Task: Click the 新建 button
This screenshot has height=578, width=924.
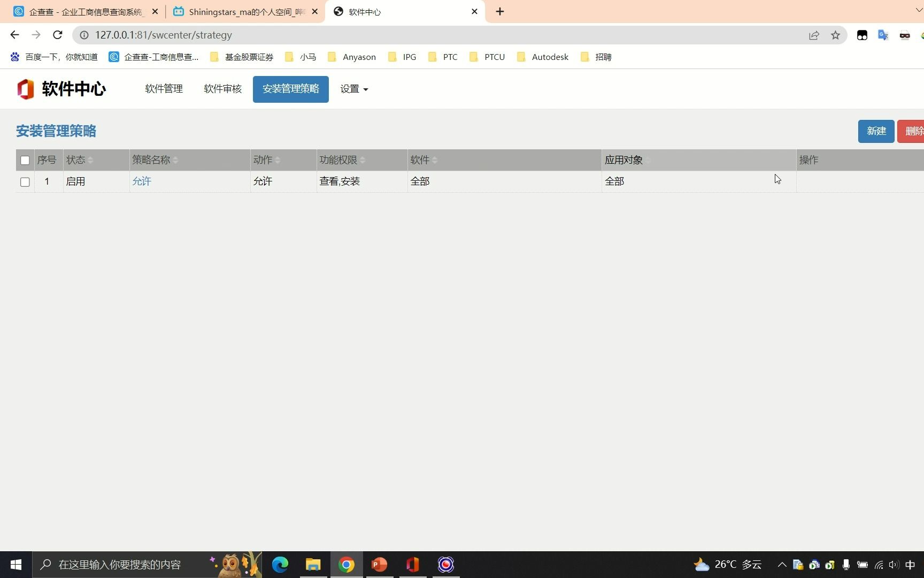Action: 875,131
